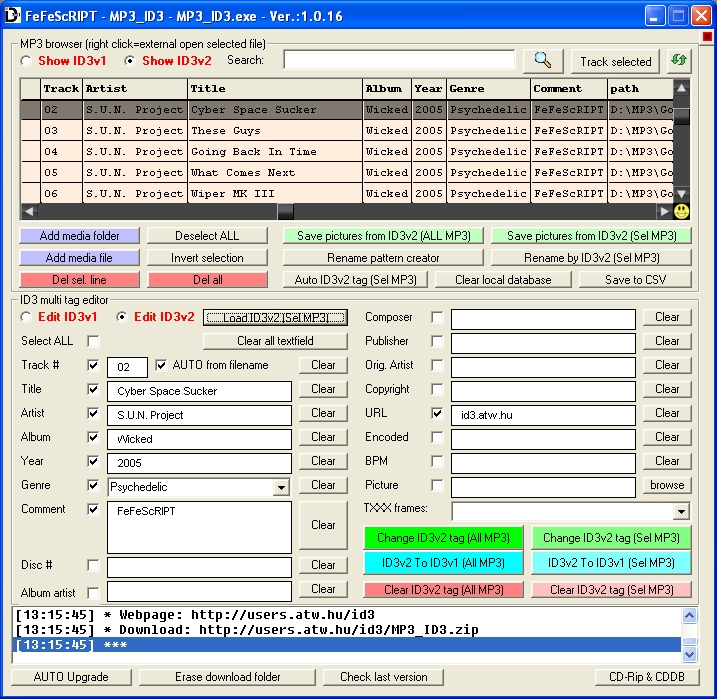Clear the Comment field

[x=323, y=525]
